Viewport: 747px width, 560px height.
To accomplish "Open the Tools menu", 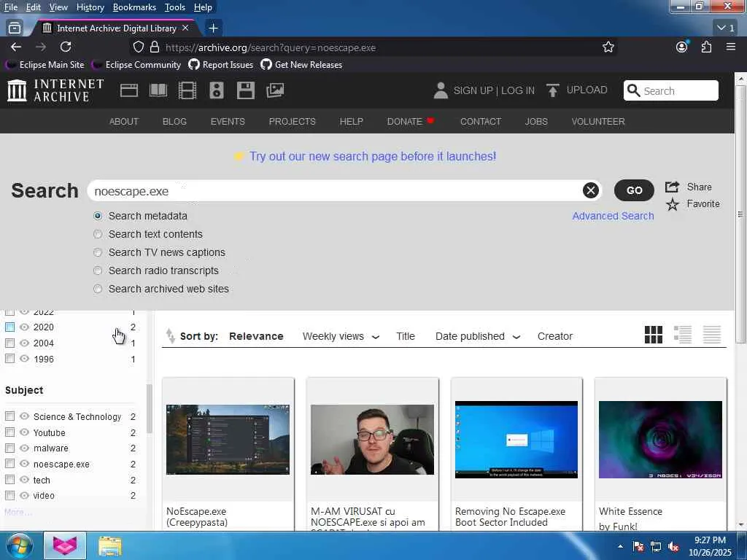I will [x=174, y=7].
